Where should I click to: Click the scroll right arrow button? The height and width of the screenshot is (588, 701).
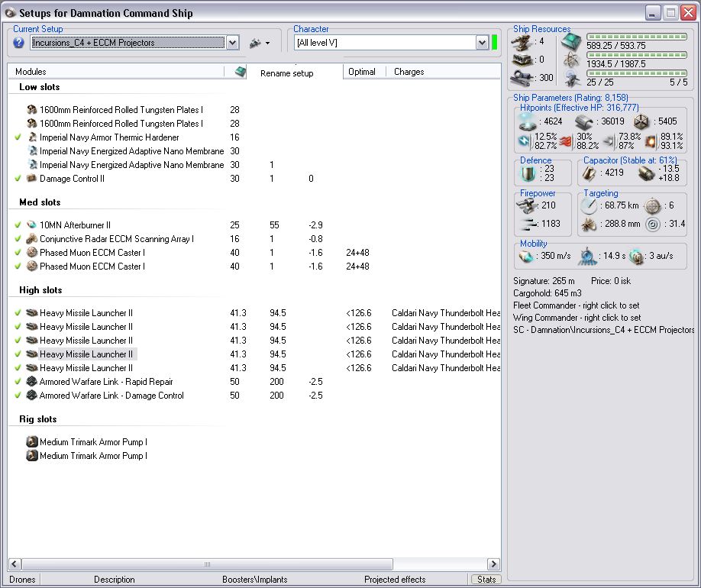493,564
